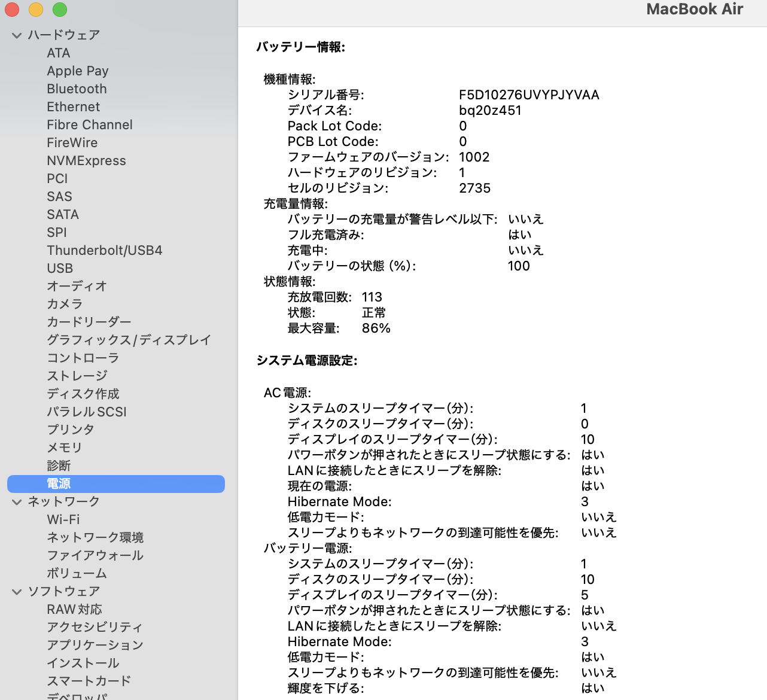Show the ストレージ information

tap(77, 376)
